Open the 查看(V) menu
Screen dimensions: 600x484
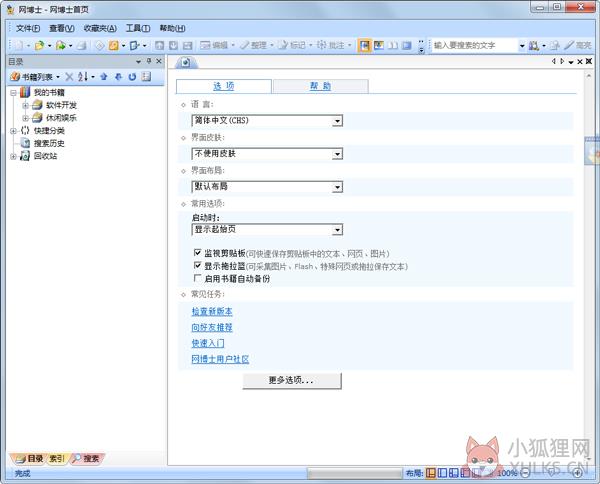point(62,28)
